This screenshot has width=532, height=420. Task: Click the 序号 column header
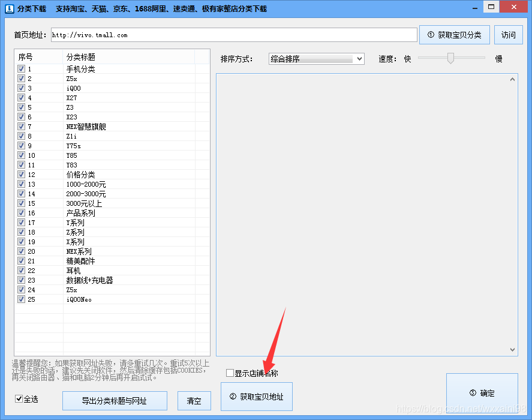click(x=38, y=57)
